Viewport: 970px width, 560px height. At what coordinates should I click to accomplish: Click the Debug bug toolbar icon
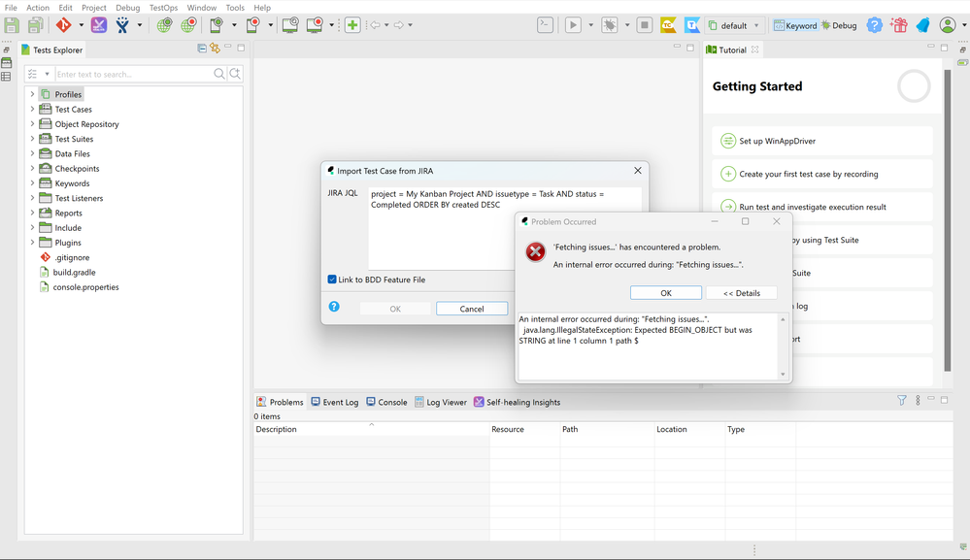(x=610, y=25)
